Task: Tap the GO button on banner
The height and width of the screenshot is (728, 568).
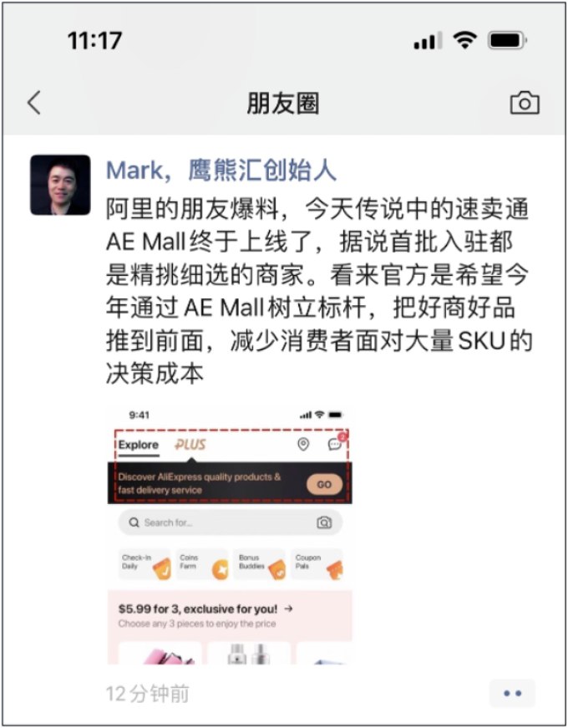Action: [324, 485]
